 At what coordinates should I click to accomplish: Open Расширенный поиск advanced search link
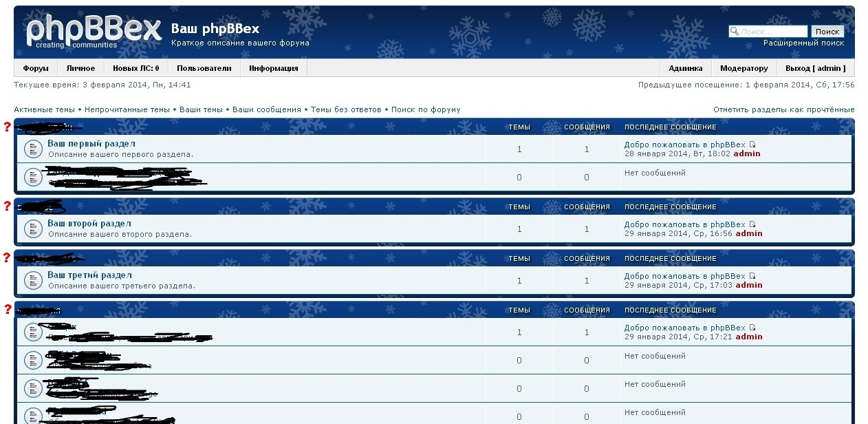point(803,43)
